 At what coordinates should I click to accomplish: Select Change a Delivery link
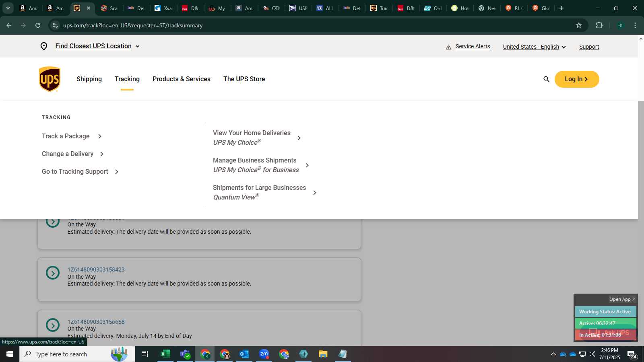point(68,154)
